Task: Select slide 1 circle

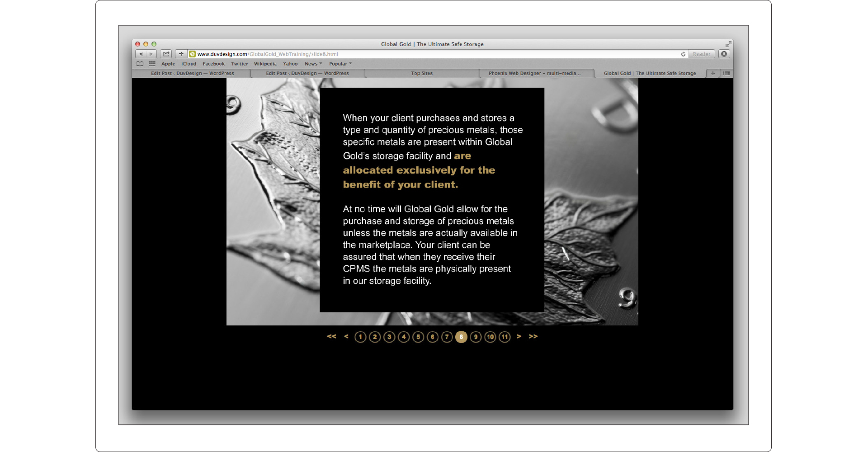Action: [360, 337]
